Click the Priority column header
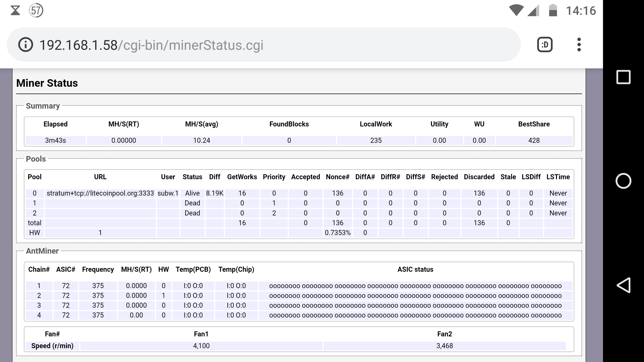Viewport: 644px width, 362px height. (274, 177)
